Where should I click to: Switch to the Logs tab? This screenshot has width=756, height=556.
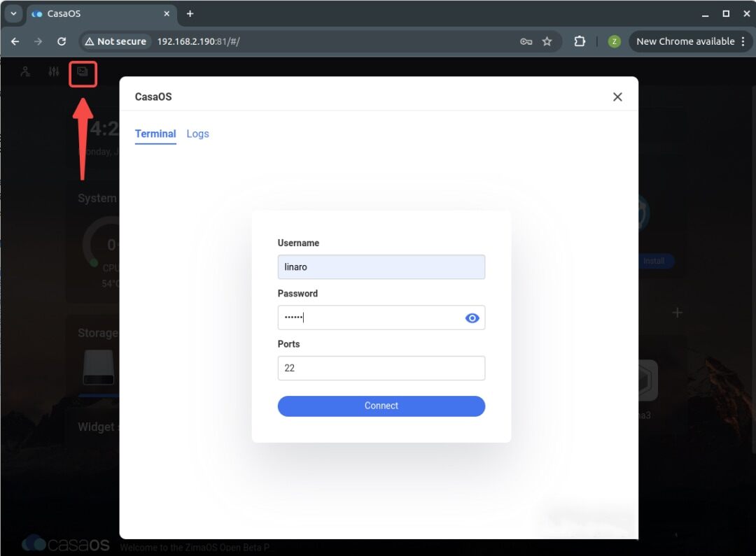pyautogui.click(x=197, y=134)
